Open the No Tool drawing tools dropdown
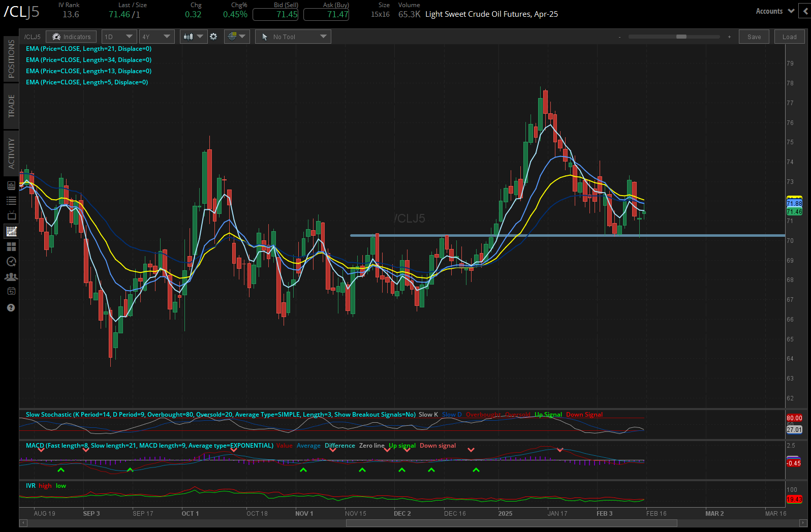Viewport: 811px width, 532px height. 293,37
